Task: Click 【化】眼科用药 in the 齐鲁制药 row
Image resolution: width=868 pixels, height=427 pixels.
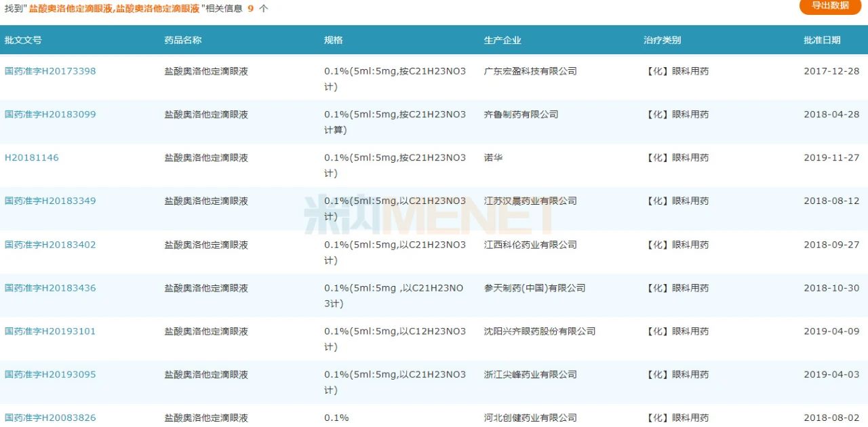Action: point(676,115)
